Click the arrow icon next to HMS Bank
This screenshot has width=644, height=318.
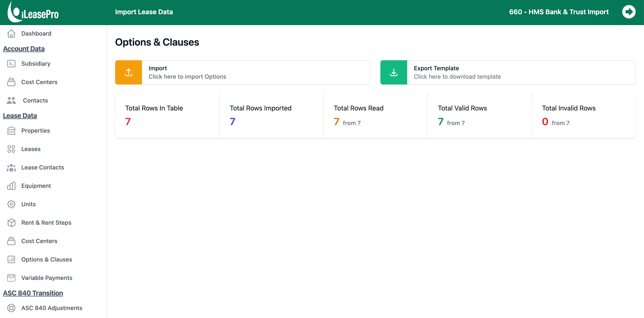pyautogui.click(x=629, y=12)
